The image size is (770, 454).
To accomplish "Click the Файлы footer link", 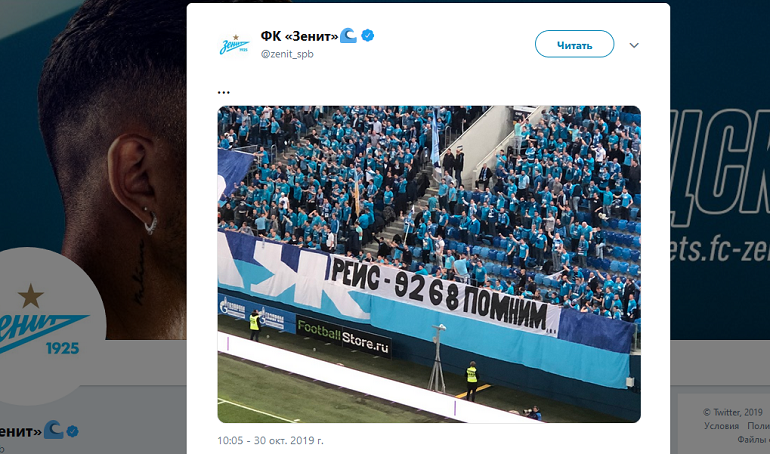I will 753,439.
